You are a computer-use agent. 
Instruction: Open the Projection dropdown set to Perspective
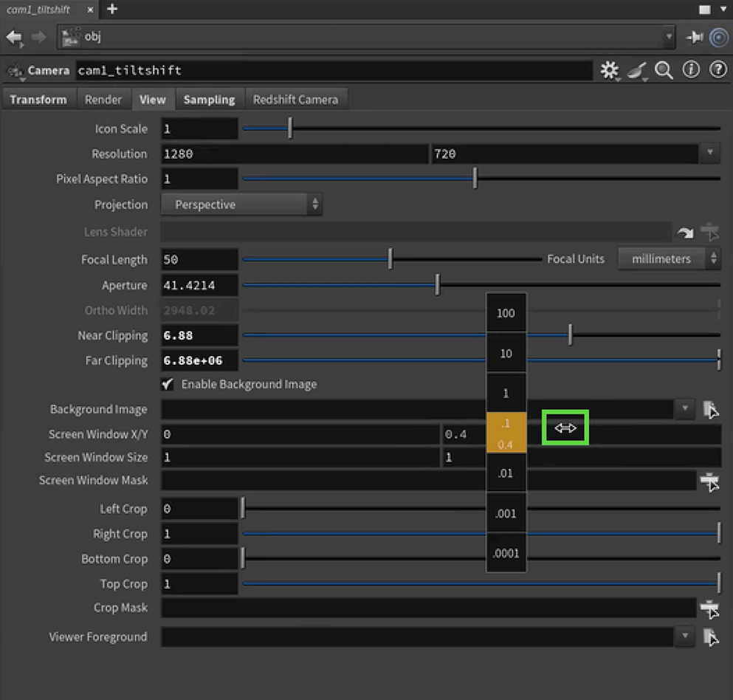[241, 205]
